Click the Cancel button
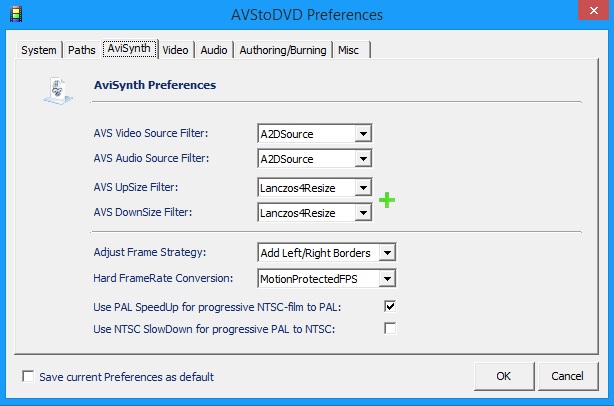The width and height of the screenshot is (614, 406). pos(567,376)
